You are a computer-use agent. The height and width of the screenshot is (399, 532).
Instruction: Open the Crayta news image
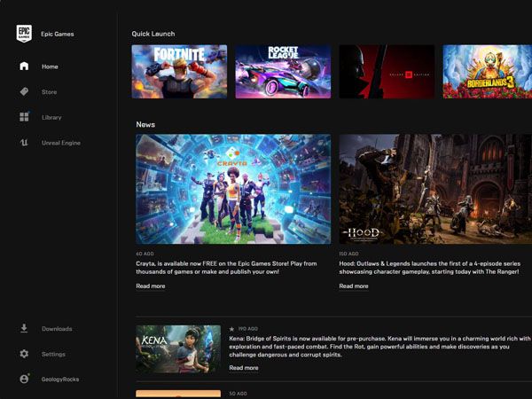(x=233, y=189)
